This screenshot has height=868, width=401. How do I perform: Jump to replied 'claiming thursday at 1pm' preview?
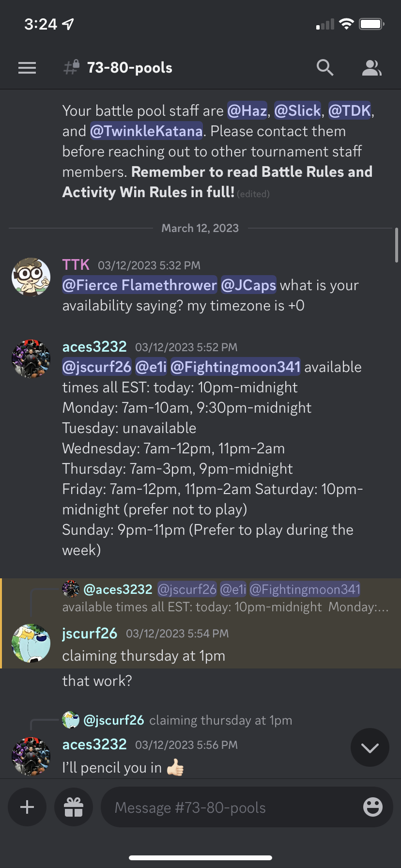[x=220, y=720]
